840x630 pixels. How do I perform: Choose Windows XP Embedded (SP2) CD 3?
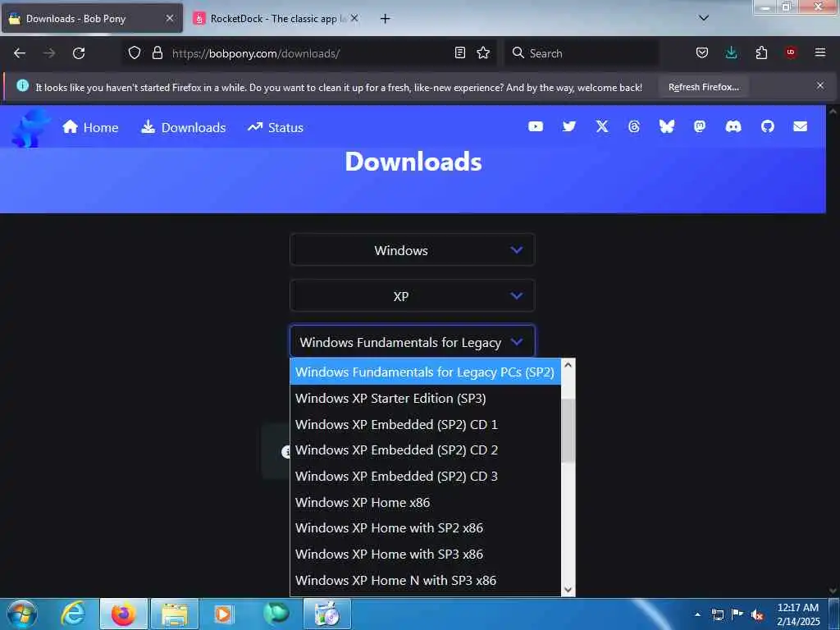click(x=425, y=477)
